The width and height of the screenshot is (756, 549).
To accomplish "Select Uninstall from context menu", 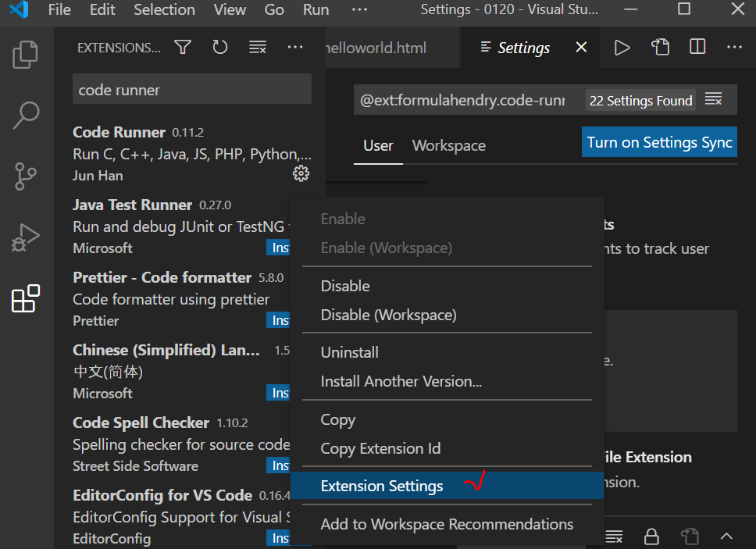I will 447,352.
